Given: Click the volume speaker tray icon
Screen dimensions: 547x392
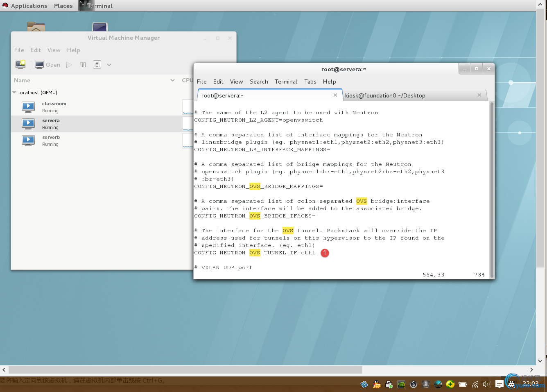Looking at the screenshot, I should point(486,384).
